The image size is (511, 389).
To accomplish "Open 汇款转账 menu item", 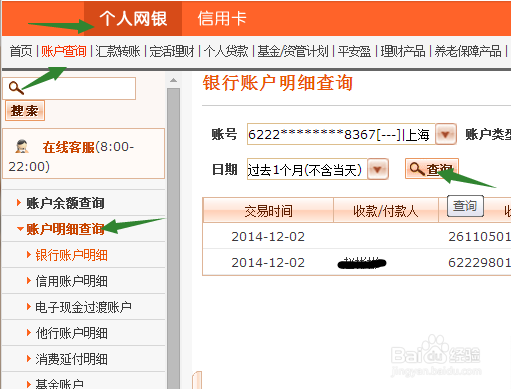I will tap(118, 51).
